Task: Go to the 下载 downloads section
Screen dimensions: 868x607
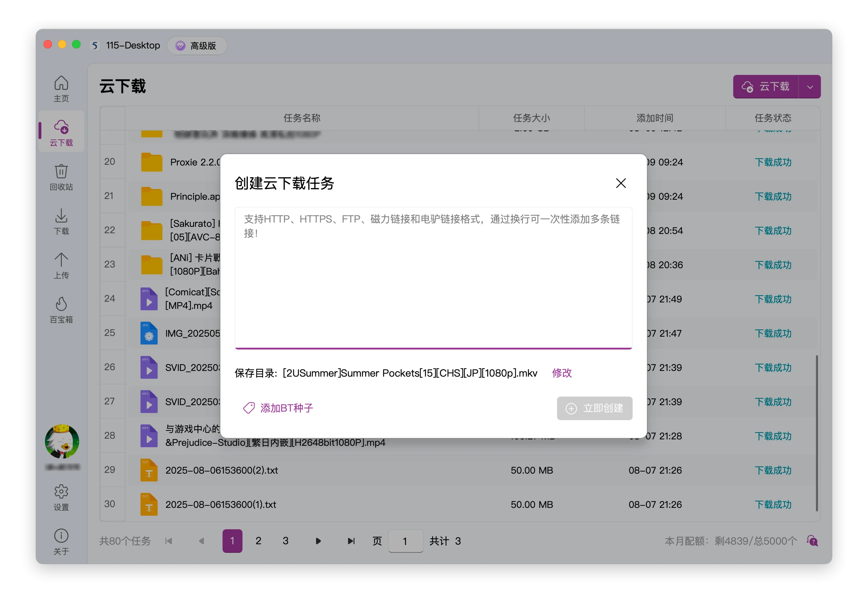Action: click(x=61, y=221)
